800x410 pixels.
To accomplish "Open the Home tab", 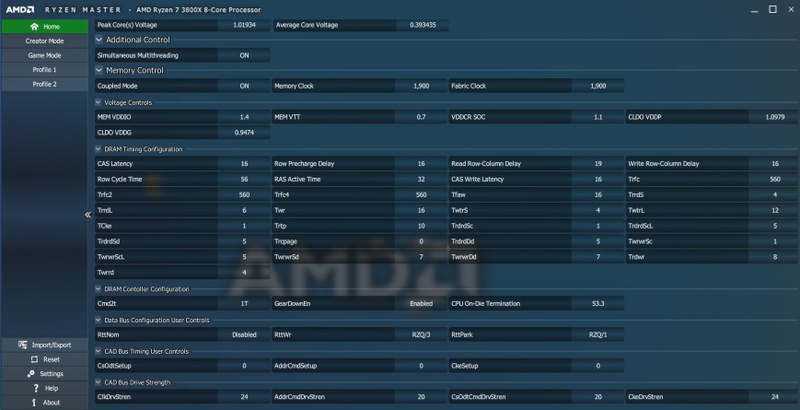I will tap(45, 27).
